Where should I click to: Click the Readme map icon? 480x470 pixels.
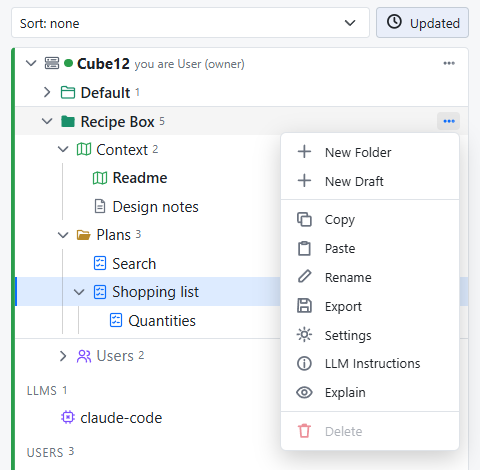tap(100, 178)
